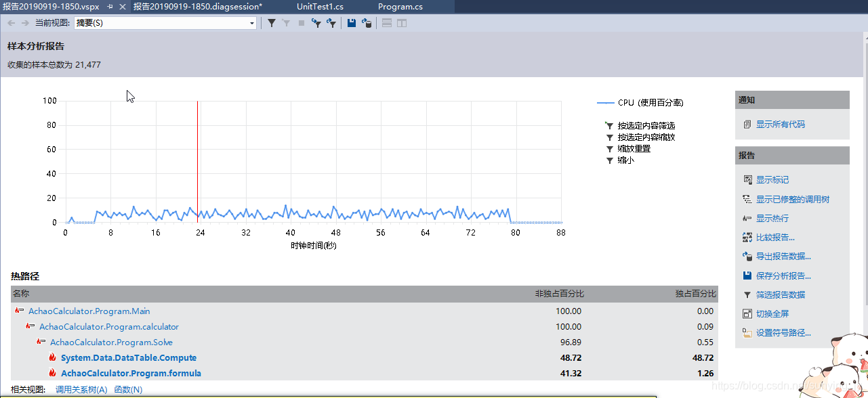
Task: Click the 保存分析报告... link
Action: [784, 275]
